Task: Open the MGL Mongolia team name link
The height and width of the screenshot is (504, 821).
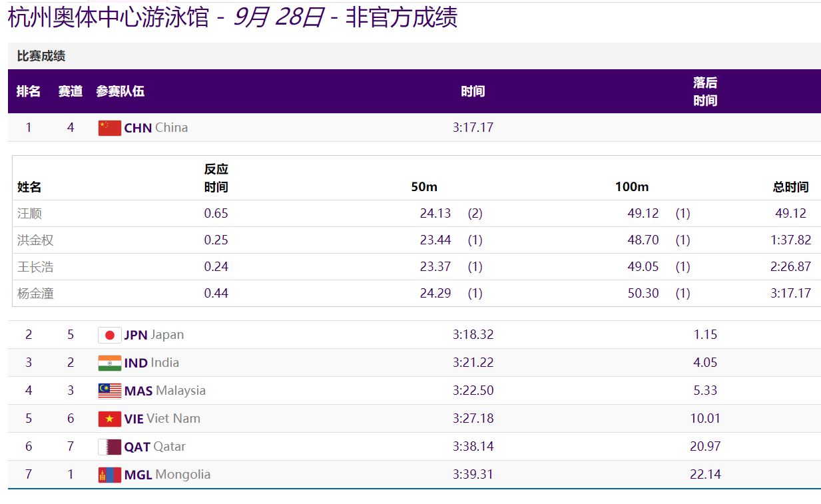Action: click(x=167, y=475)
